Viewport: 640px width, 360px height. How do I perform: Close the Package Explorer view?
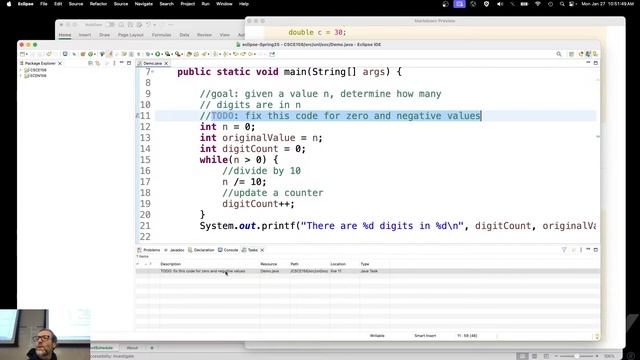(60, 63)
